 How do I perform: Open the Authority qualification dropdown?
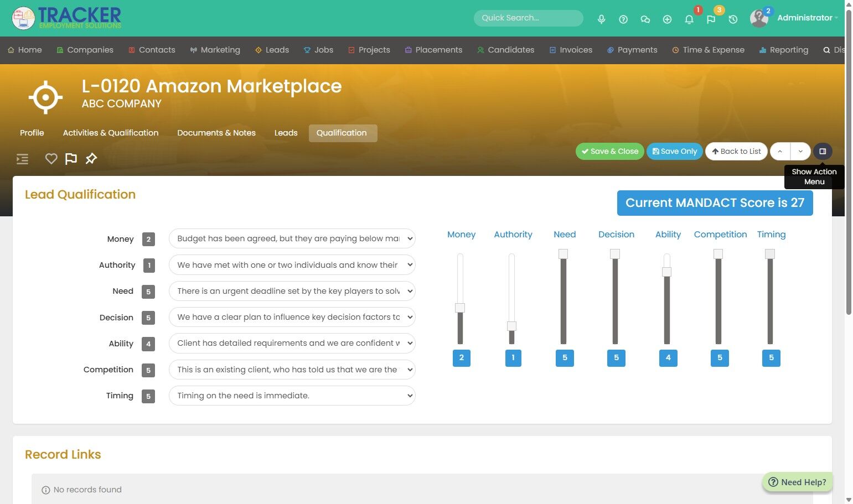(292, 265)
